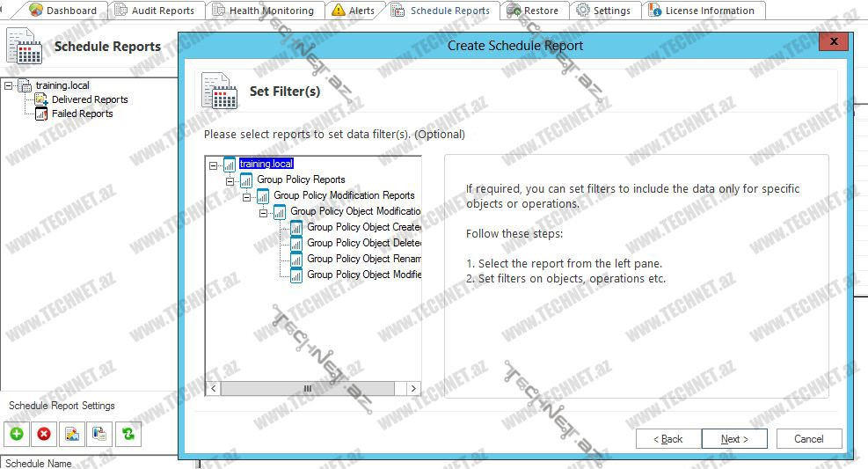Click the copy schedule report icon

[100, 433]
